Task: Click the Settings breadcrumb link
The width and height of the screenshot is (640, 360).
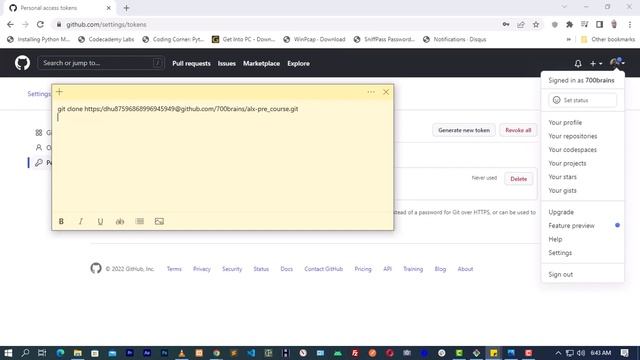Action: click(x=38, y=94)
